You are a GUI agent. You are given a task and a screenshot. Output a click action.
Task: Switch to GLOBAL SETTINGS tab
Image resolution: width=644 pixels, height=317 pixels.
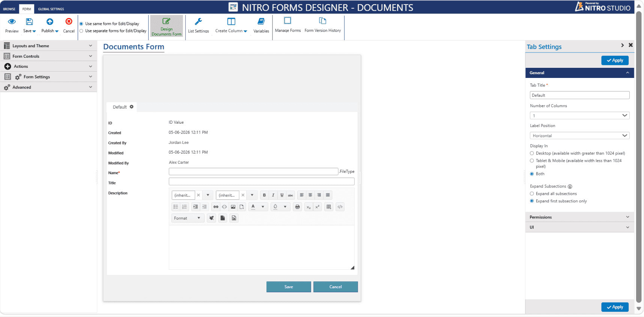click(x=51, y=9)
